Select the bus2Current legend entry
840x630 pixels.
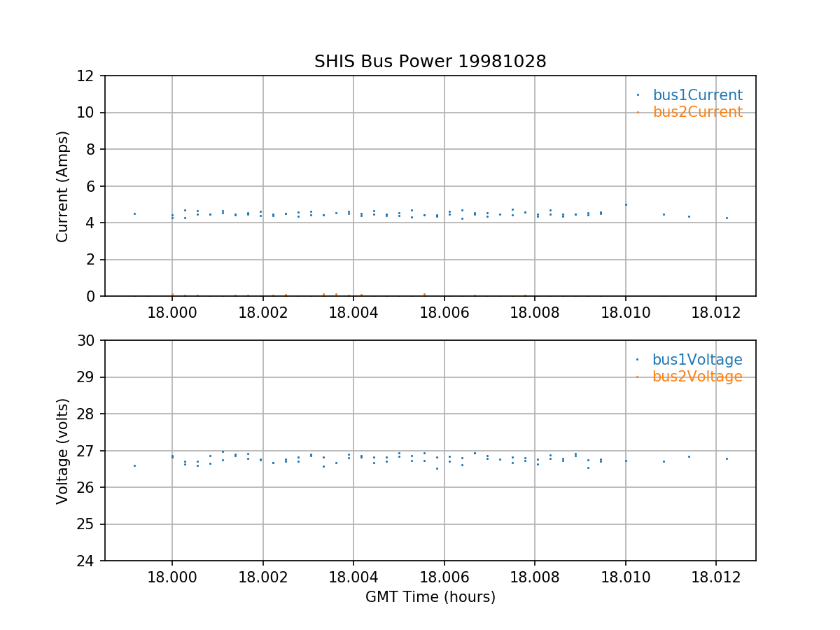(x=697, y=112)
